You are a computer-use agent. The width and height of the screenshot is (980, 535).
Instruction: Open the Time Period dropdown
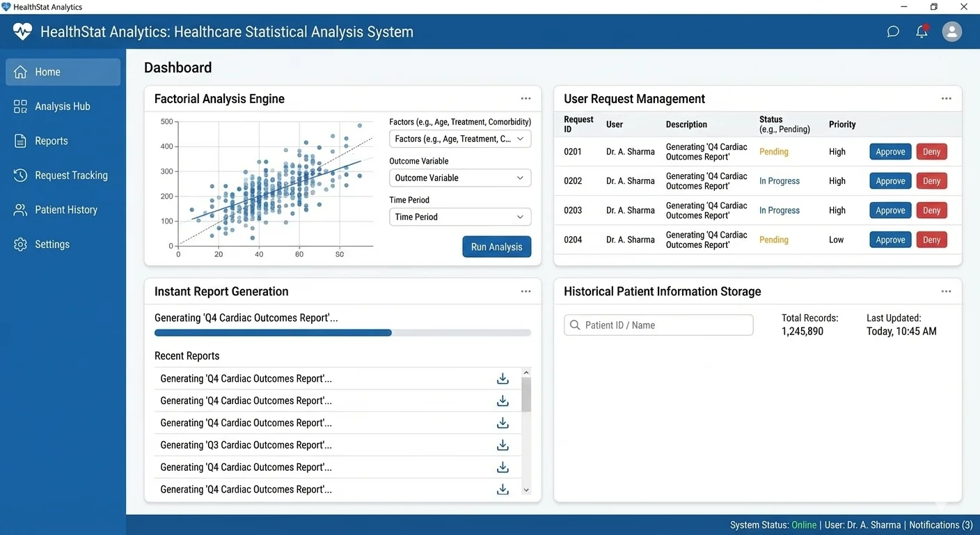(x=460, y=217)
